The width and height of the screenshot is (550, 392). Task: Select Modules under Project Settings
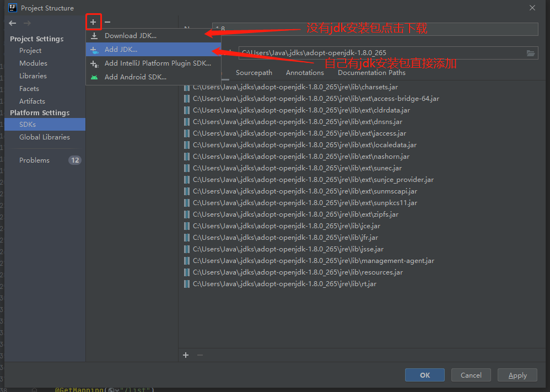pyautogui.click(x=34, y=63)
